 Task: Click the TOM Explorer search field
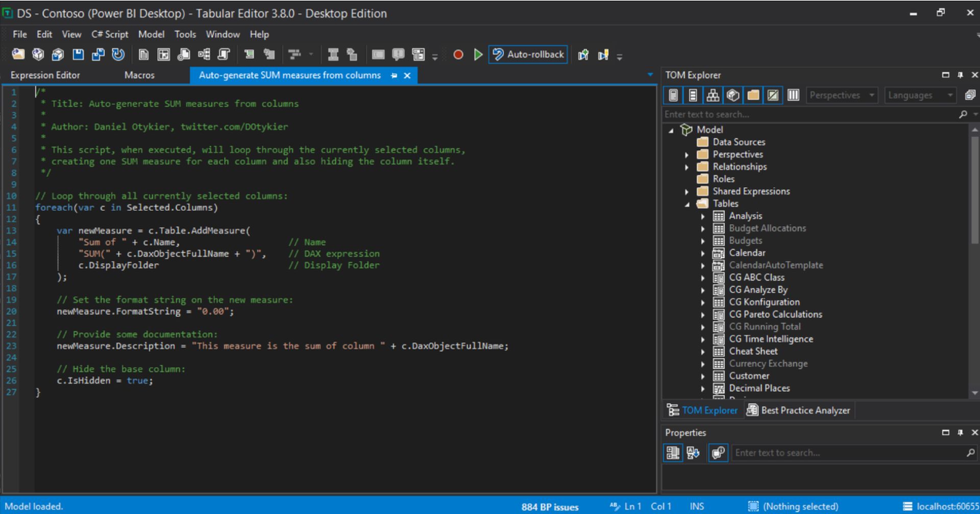(x=810, y=114)
